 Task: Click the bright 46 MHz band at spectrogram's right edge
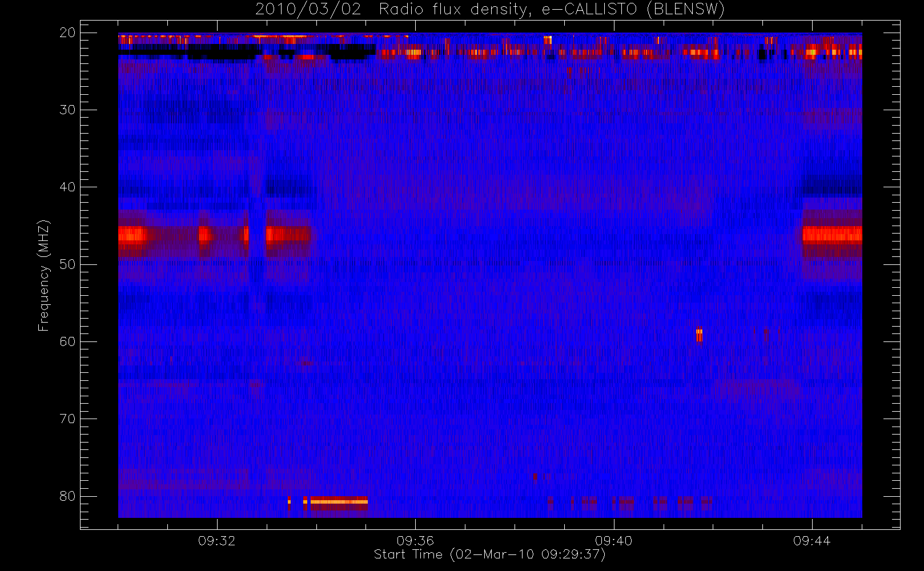point(832,235)
